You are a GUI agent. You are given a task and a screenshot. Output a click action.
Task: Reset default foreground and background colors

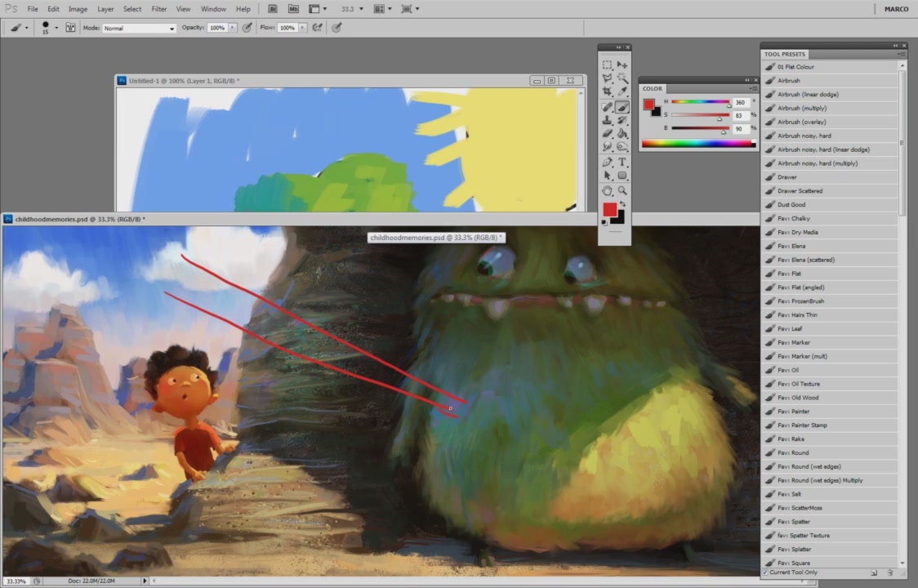pos(604,223)
